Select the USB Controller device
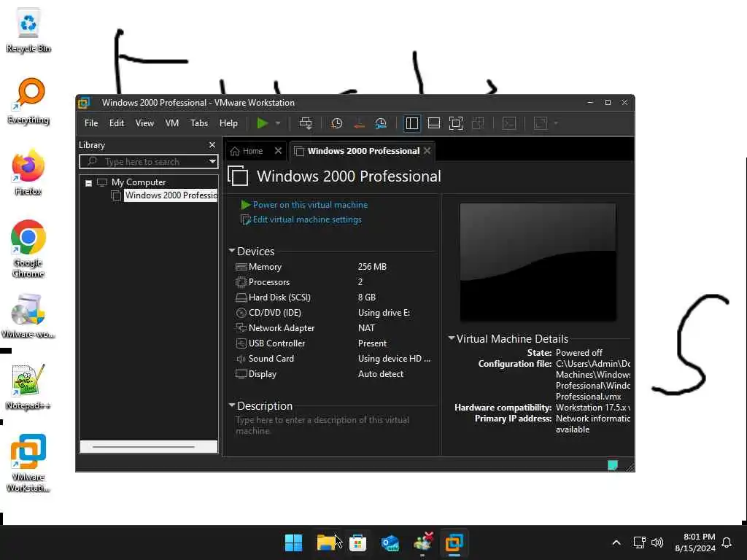747x560 pixels. [x=334, y=343]
